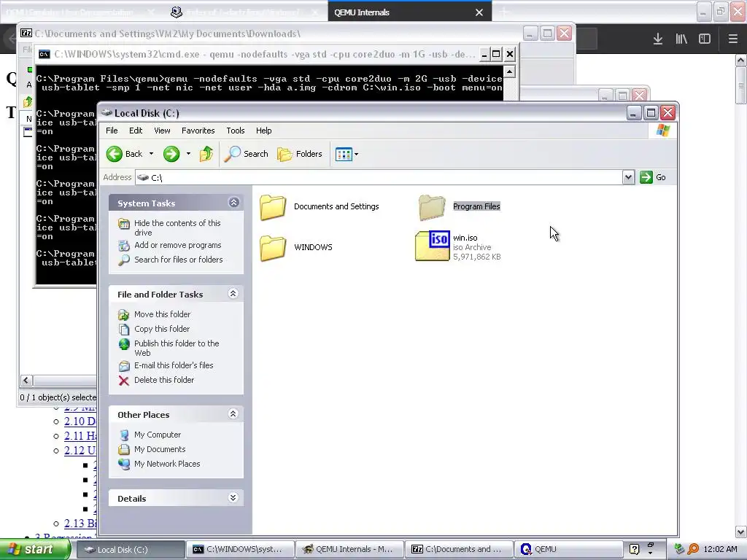This screenshot has height=560, width=747.
Task: Select the Documents and Settings folder icon
Action: pos(273,207)
